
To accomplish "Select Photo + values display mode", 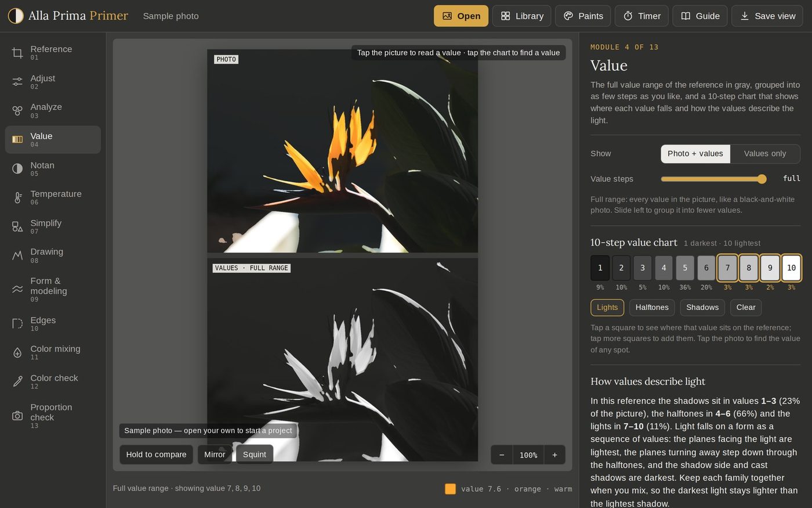I will click(x=695, y=154).
